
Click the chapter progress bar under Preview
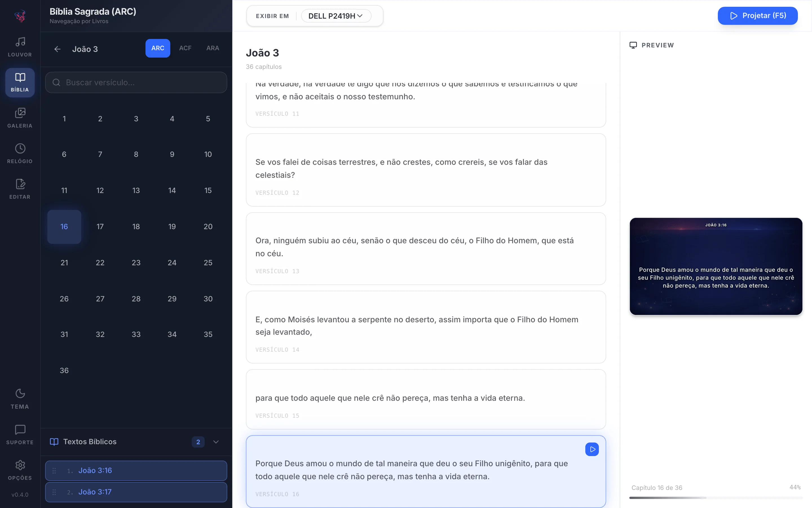point(716,498)
